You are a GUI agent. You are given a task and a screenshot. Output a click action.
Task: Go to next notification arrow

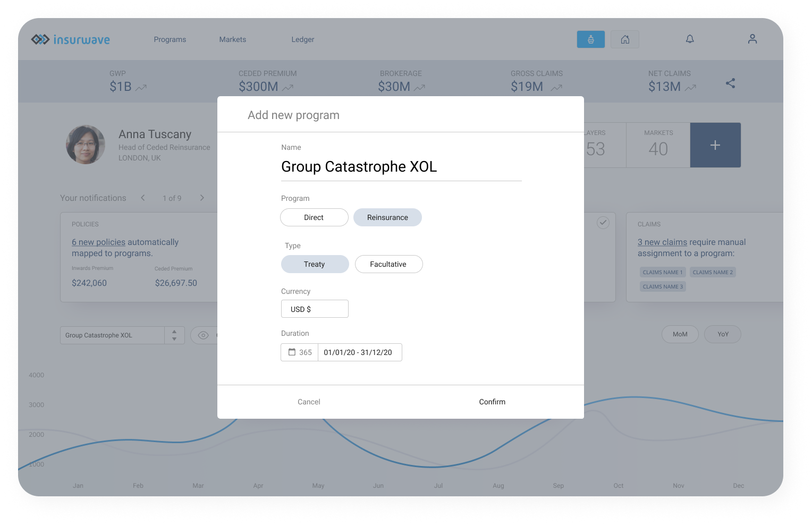coord(202,198)
